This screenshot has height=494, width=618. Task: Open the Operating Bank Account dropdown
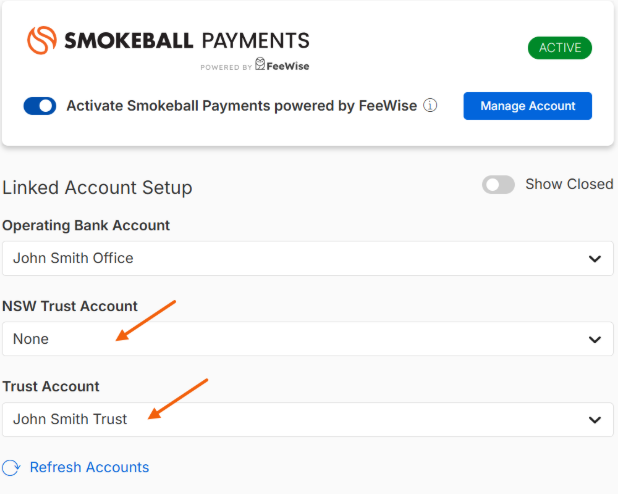pyautogui.click(x=308, y=259)
